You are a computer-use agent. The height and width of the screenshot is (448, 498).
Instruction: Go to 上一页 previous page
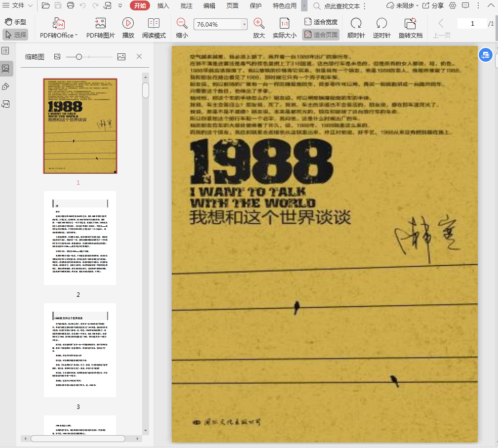441,28
